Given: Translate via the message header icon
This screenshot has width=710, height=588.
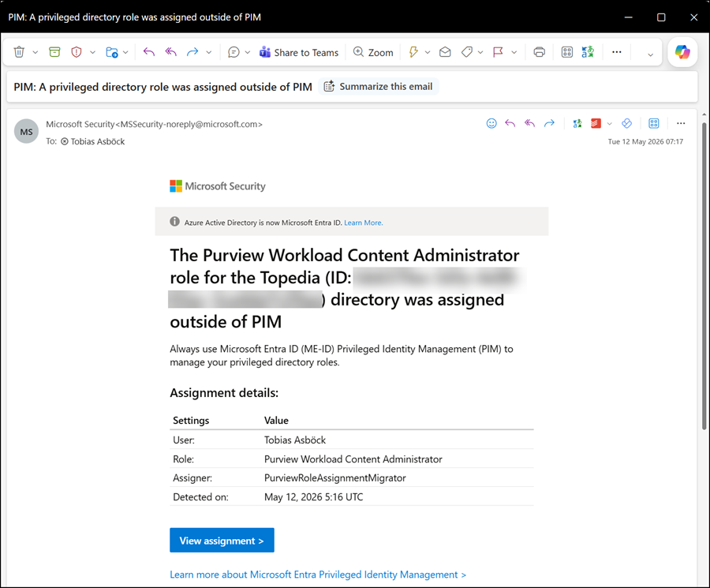Looking at the screenshot, I should pyautogui.click(x=577, y=123).
